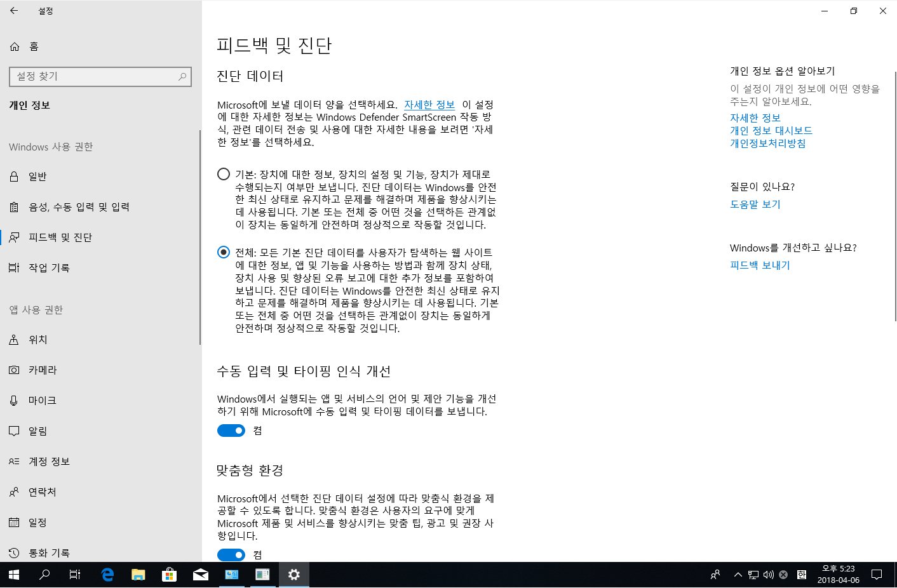Open the People icon in taskbar tray
This screenshot has height=588, width=897.
coord(715,575)
